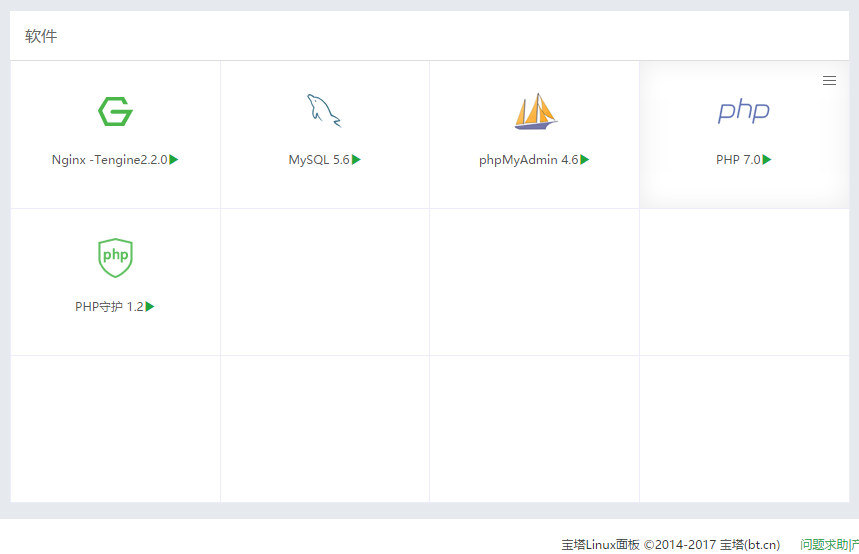Open MySQL 5.6 label
This screenshot has height=554, width=859.
click(319, 159)
